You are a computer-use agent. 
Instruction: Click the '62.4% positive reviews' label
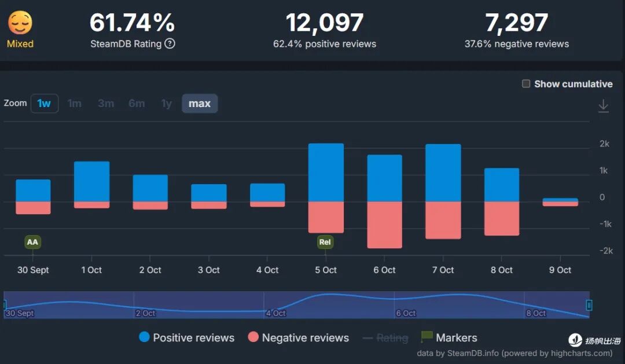click(325, 44)
